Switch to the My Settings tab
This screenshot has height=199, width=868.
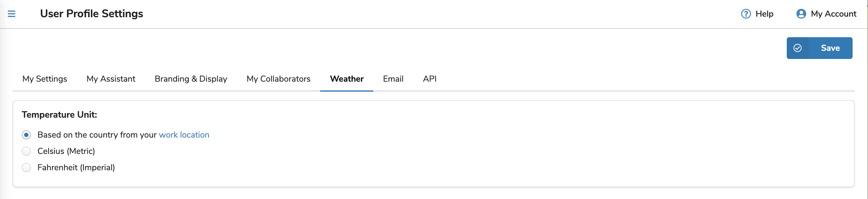tap(44, 79)
